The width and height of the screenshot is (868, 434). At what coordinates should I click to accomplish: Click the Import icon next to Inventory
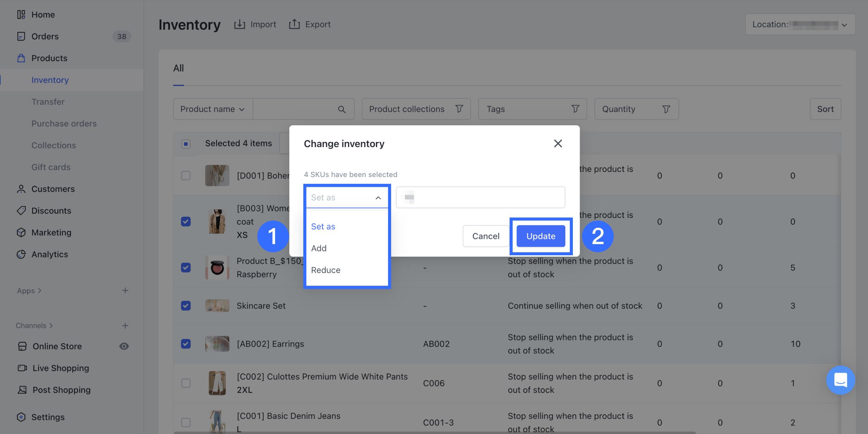click(240, 24)
